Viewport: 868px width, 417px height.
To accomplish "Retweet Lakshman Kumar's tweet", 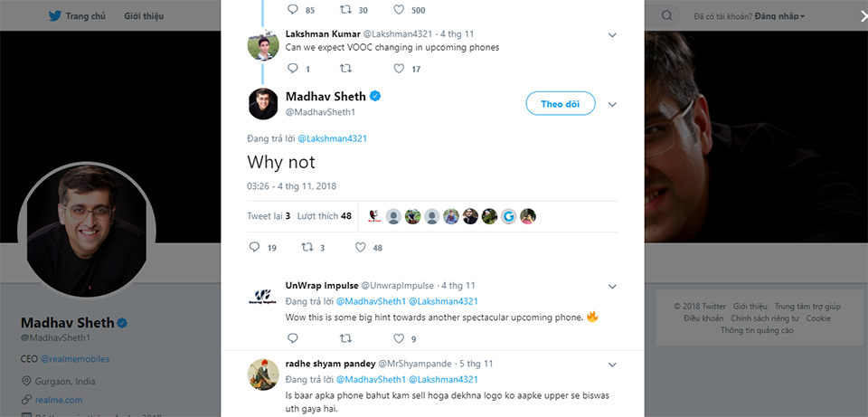I will (x=345, y=69).
